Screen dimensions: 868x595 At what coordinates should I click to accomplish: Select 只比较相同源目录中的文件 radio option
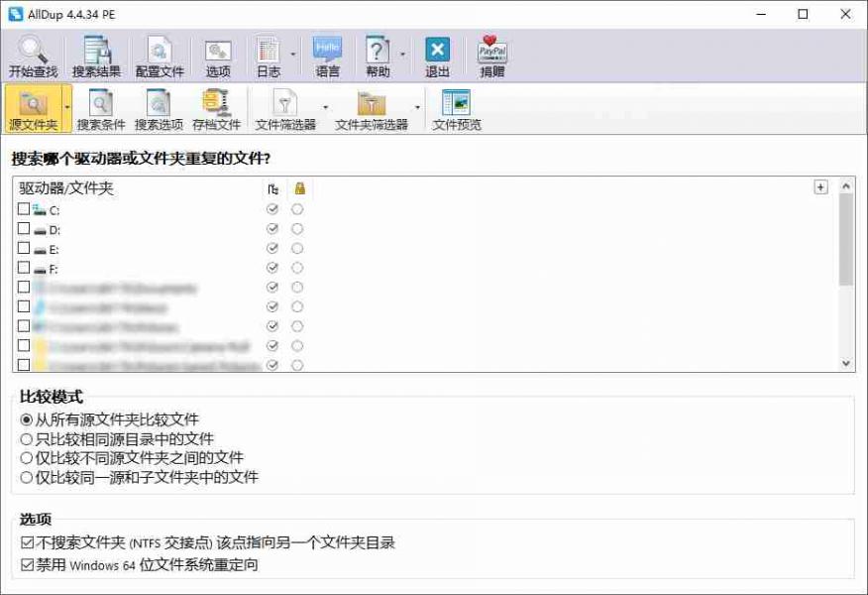click(x=27, y=439)
